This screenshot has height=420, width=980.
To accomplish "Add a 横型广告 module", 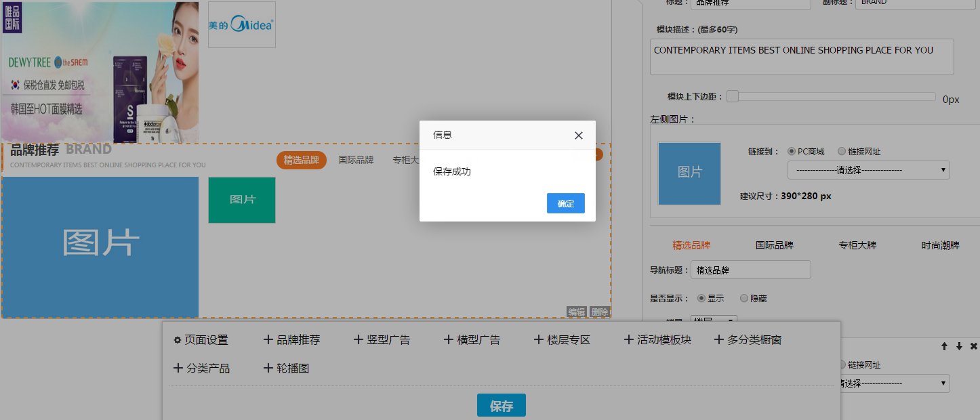I will 472,340.
